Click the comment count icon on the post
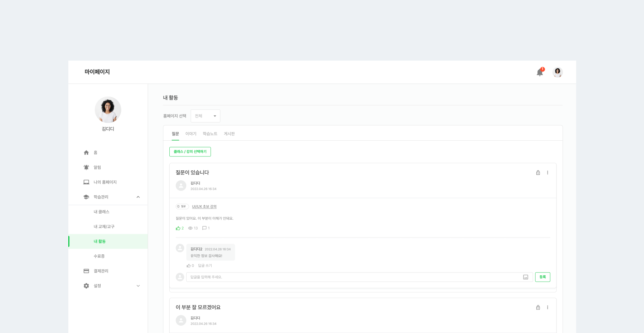The image size is (644, 333). point(205,228)
